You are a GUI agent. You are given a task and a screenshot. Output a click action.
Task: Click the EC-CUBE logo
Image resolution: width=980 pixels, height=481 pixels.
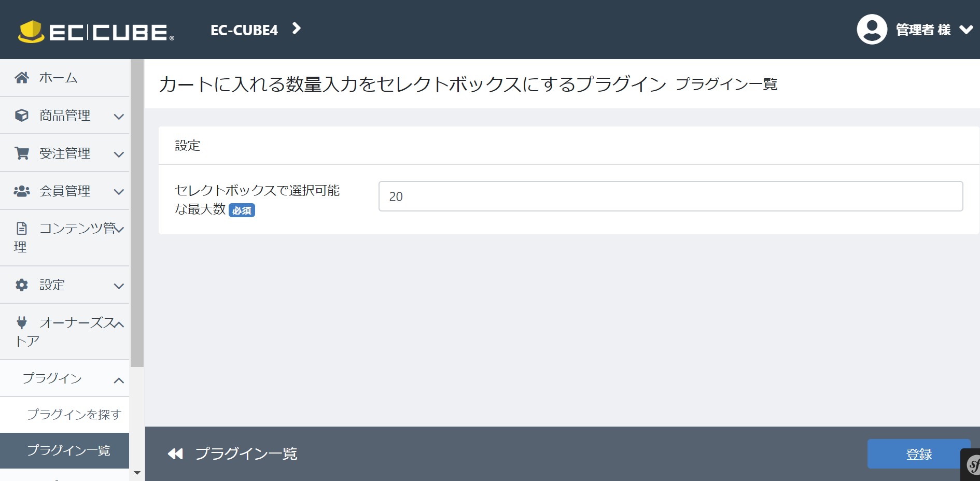click(x=96, y=32)
